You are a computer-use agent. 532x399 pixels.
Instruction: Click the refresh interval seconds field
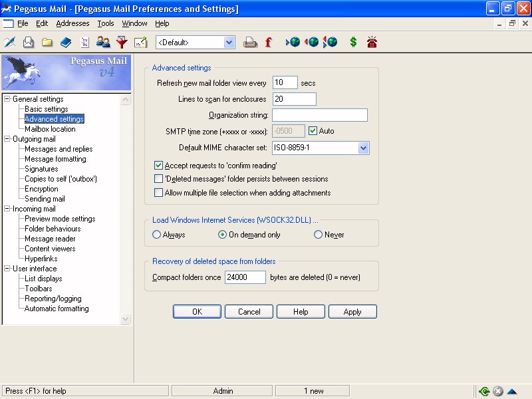pyautogui.click(x=285, y=82)
